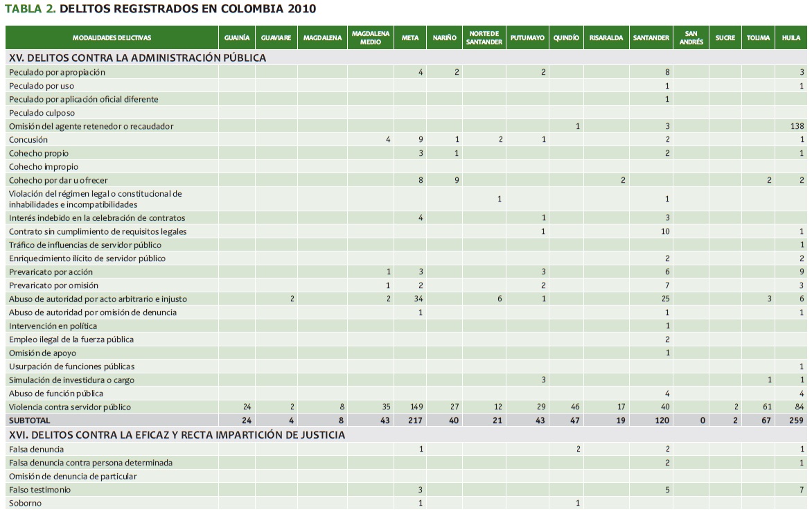
Task: Click the table title 'Tabla 2. Delitos registrados en Colombia 2010'
Action: (x=160, y=9)
